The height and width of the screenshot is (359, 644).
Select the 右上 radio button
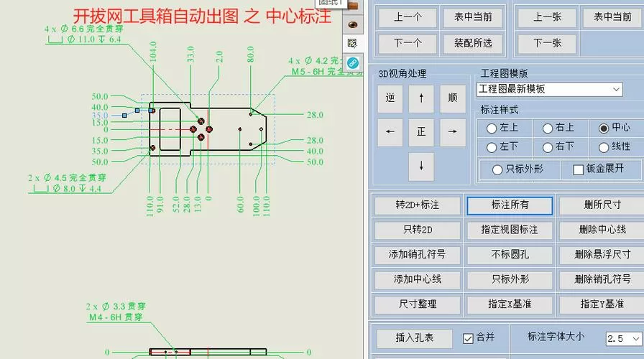pos(548,129)
